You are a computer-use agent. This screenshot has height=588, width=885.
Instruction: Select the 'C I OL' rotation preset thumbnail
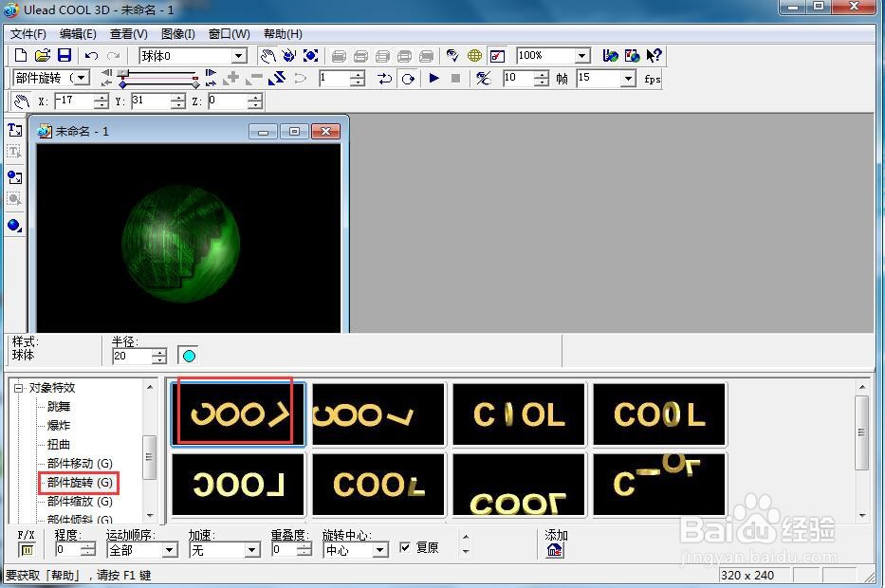(x=519, y=414)
